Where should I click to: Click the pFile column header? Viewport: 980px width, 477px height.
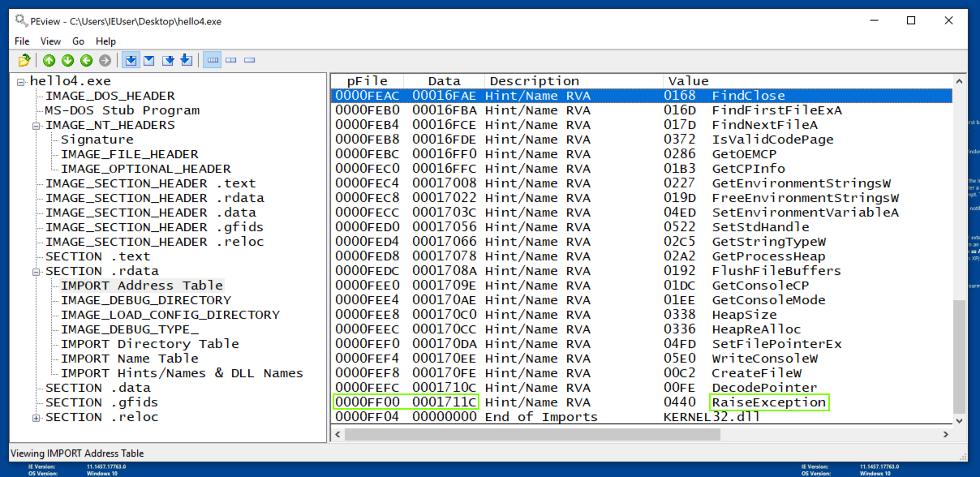point(367,81)
